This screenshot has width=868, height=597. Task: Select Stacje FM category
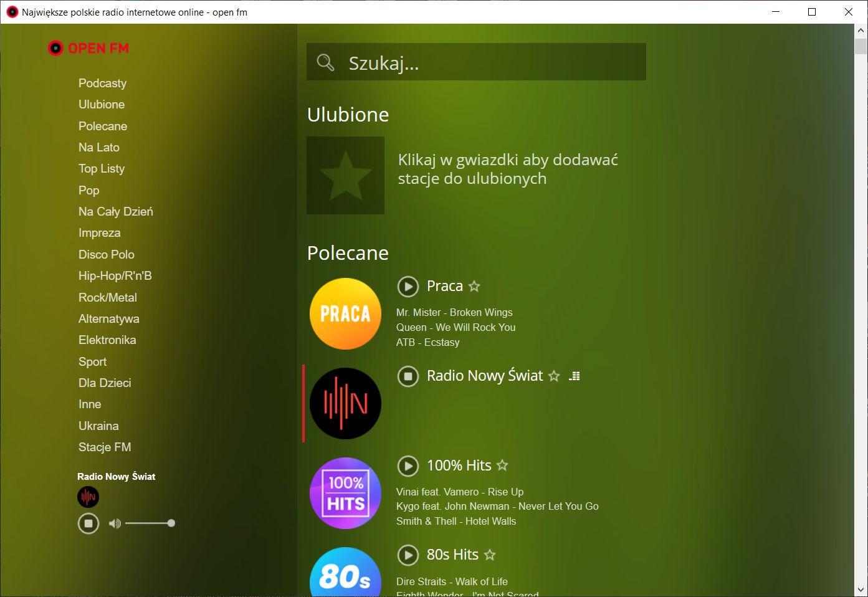pos(105,447)
